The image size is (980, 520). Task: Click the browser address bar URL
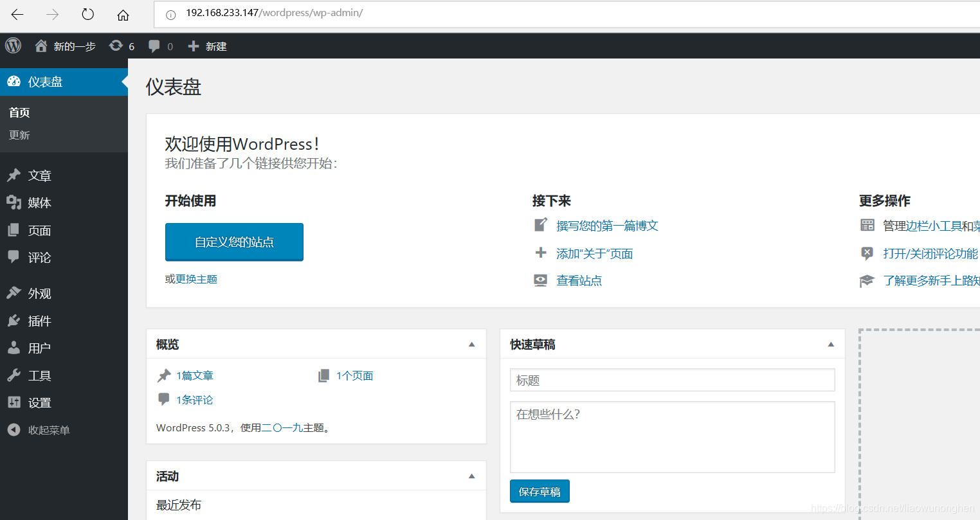coord(275,13)
